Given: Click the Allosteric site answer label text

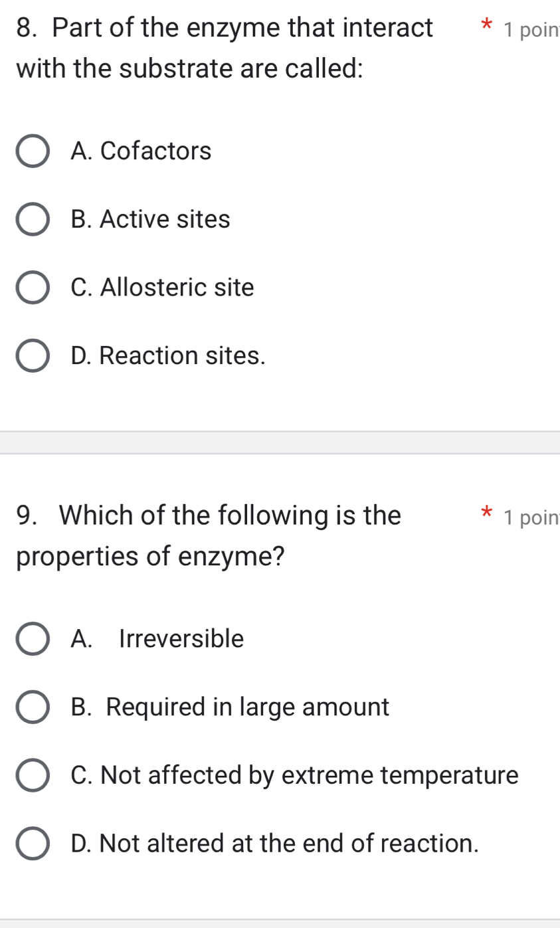Looking at the screenshot, I should [x=162, y=287].
